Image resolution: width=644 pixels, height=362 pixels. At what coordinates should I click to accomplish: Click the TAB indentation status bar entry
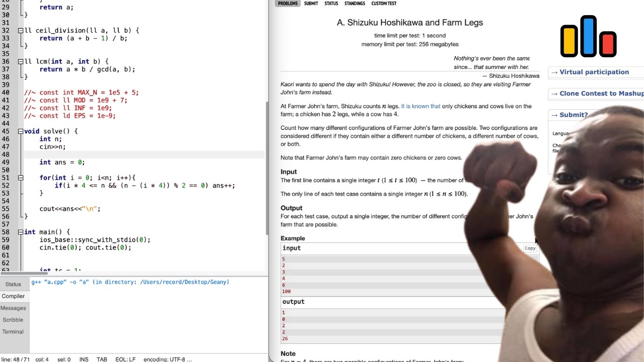(x=102, y=359)
